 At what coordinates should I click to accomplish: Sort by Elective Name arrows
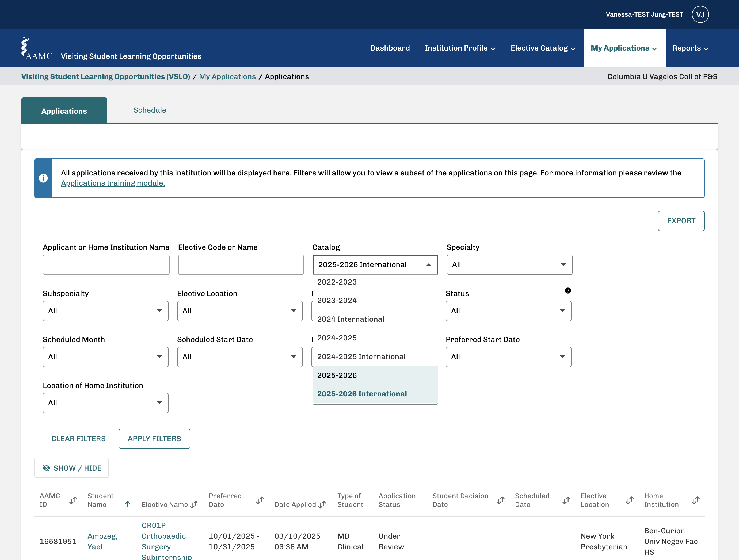click(194, 504)
